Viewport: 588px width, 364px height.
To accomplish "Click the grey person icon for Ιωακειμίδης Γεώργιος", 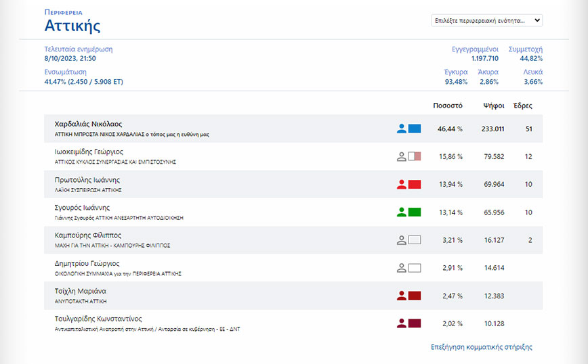I will [401, 156].
